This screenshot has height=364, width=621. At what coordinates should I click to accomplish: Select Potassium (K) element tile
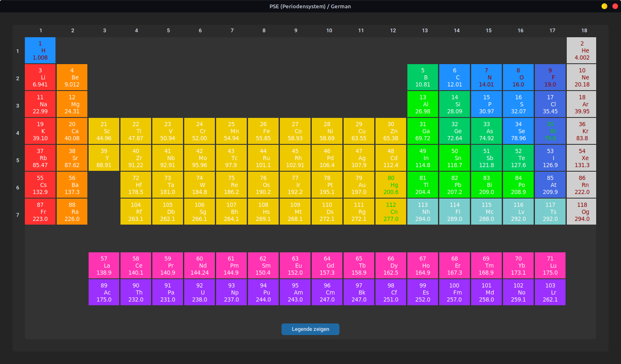pos(40,131)
